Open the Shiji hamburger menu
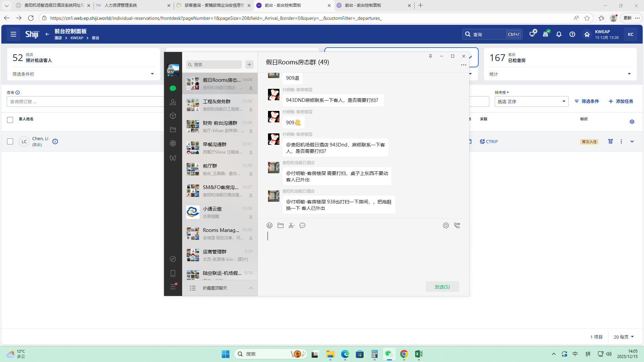The width and height of the screenshot is (644, 362). pos(13,34)
